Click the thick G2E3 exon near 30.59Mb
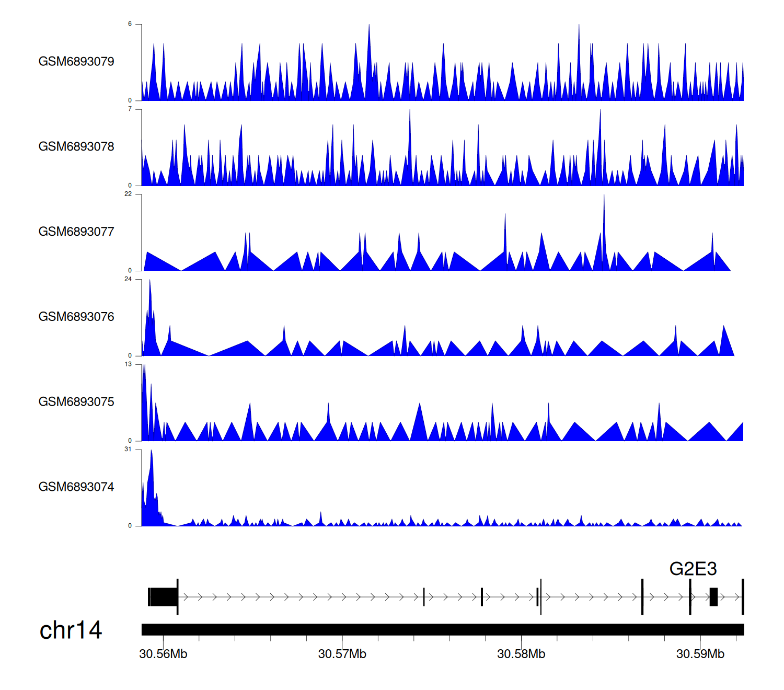The width and height of the screenshot is (784, 690). (713, 597)
